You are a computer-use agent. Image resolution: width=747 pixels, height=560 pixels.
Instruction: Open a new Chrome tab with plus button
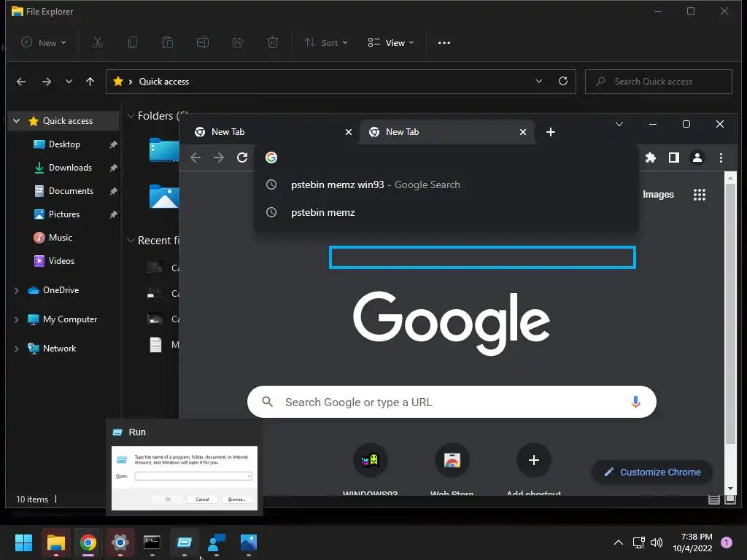551,132
